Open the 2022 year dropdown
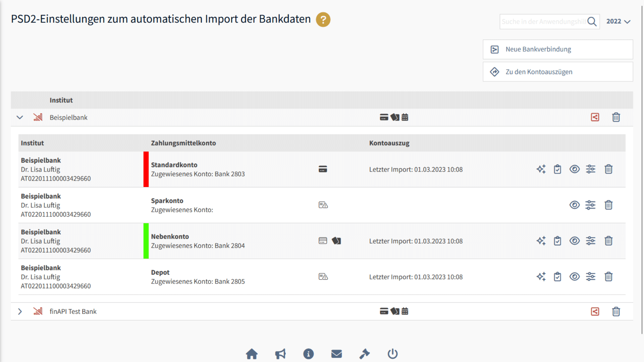 click(x=618, y=21)
